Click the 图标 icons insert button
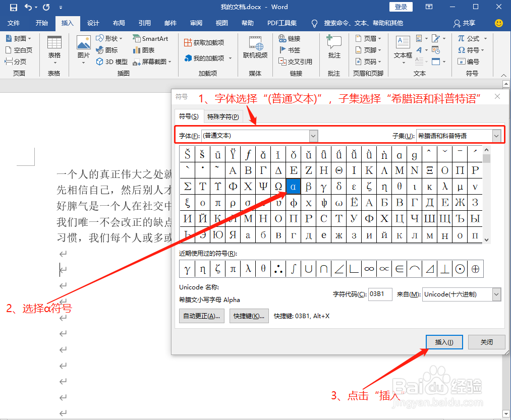Screen dimensions: 511x420 (106, 50)
